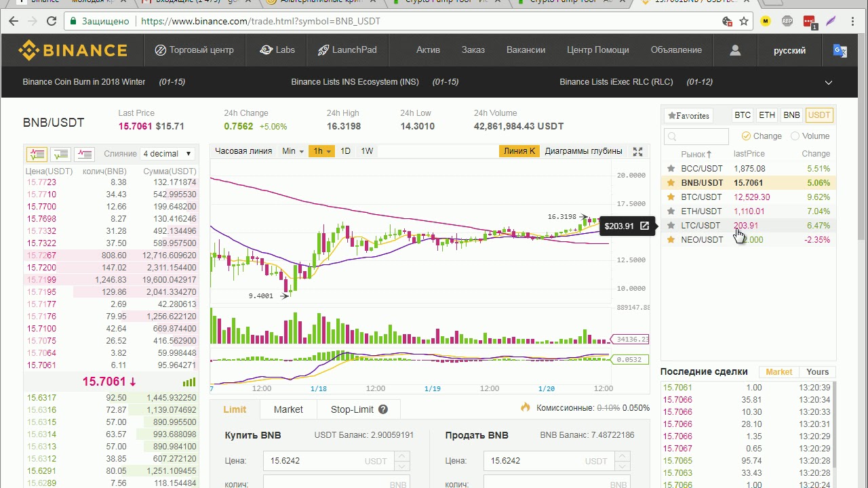Screen dimensions: 868x488
Task: Sort markets by Рынок column
Action: [x=696, y=155]
